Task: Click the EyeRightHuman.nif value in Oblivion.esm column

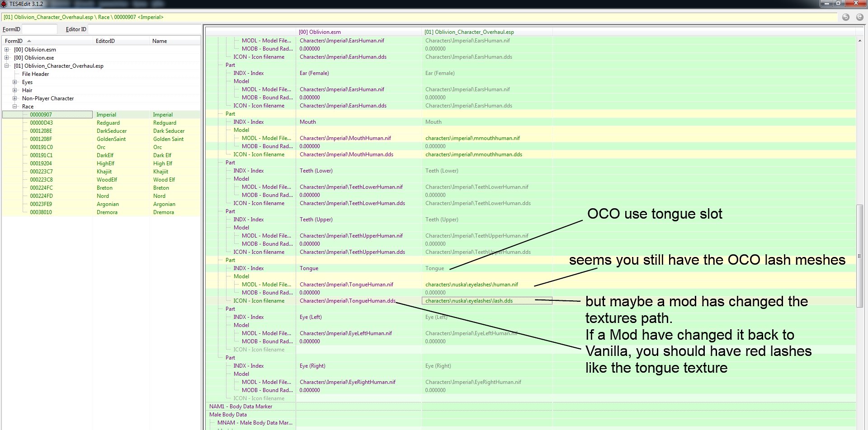Action: (347, 382)
